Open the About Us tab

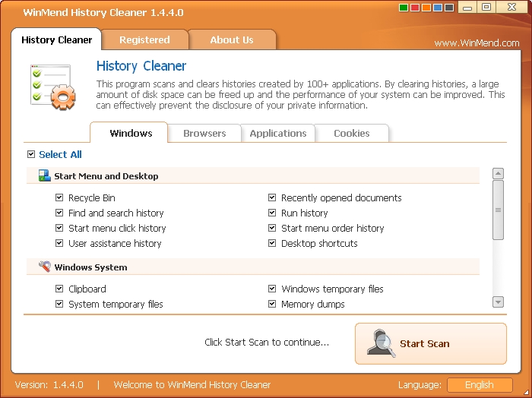click(232, 39)
